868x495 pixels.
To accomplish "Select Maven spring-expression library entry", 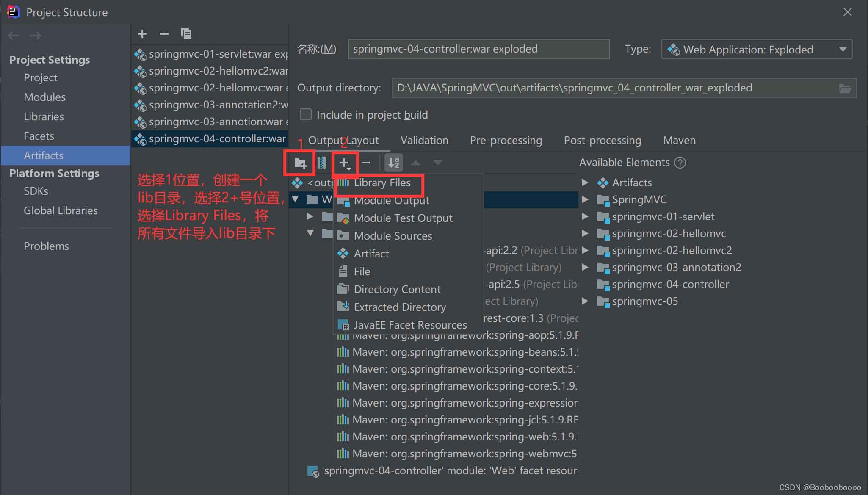I will (x=457, y=403).
